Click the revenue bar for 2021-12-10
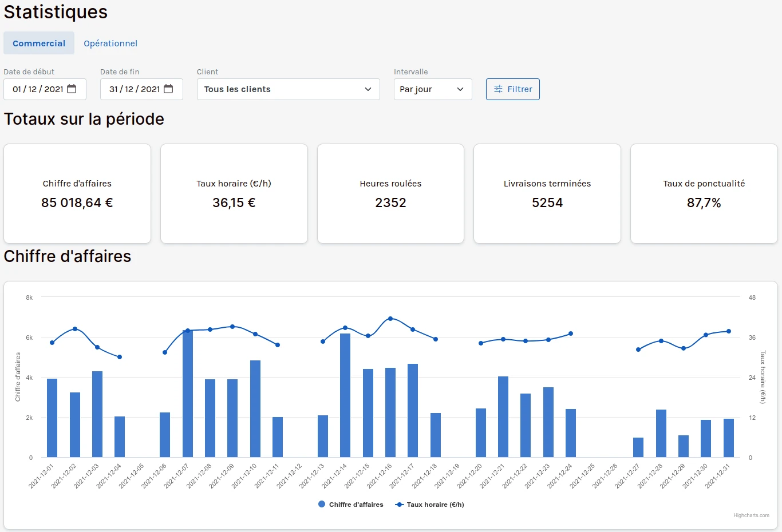782x532 pixels. [255, 408]
